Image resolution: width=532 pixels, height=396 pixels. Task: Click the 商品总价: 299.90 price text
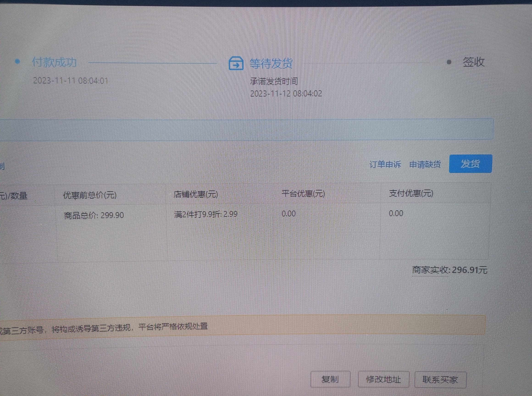(94, 215)
